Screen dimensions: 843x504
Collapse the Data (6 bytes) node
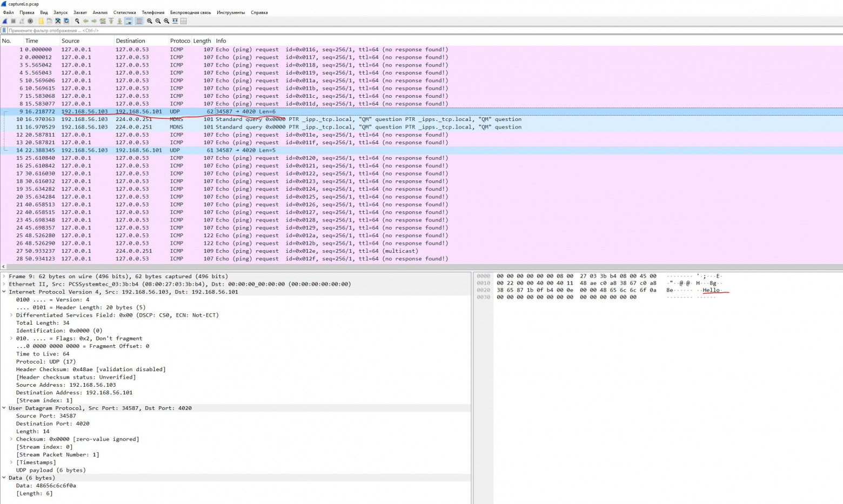coord(4,478)
